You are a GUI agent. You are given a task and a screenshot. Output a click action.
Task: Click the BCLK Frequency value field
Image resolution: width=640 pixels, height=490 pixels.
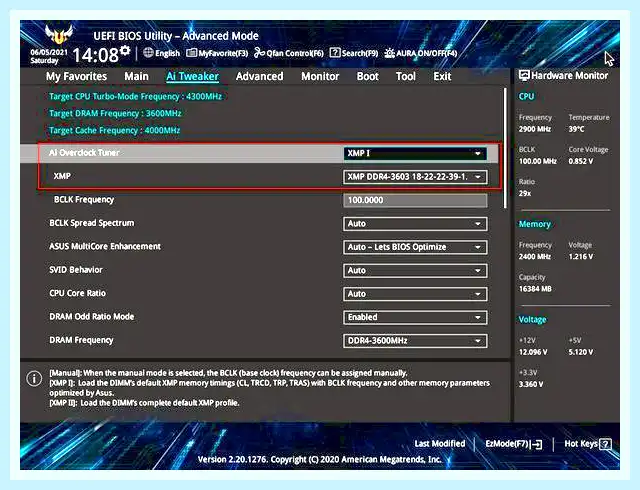415,200
